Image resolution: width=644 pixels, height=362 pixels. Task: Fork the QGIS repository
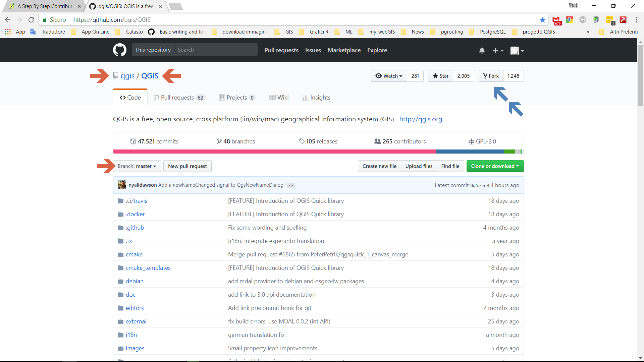click(x=491, y=76)
